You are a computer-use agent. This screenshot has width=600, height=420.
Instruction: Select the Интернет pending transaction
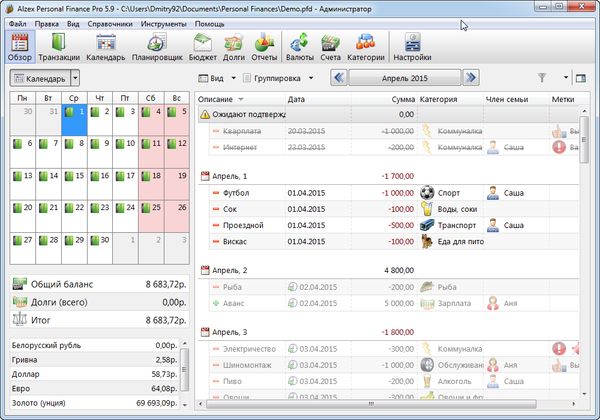[394, 147]
